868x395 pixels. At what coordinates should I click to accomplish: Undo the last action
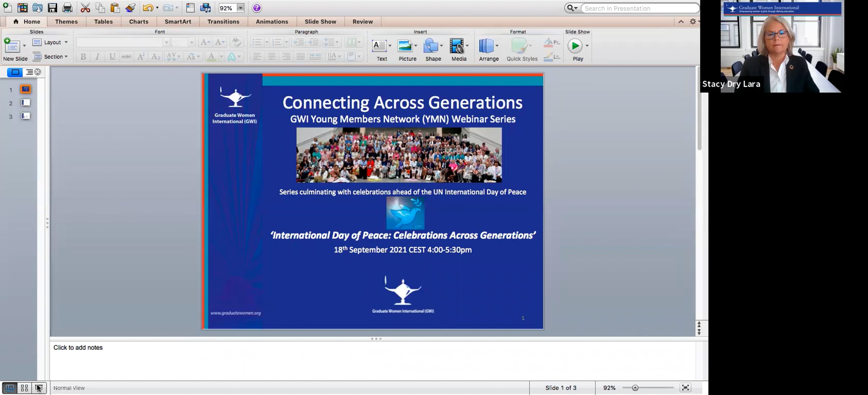click(148, 8)
